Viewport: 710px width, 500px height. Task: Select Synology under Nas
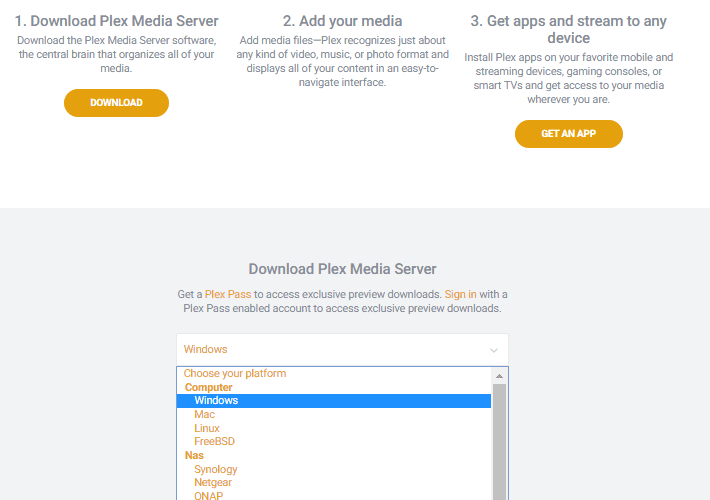click(334, 469)
